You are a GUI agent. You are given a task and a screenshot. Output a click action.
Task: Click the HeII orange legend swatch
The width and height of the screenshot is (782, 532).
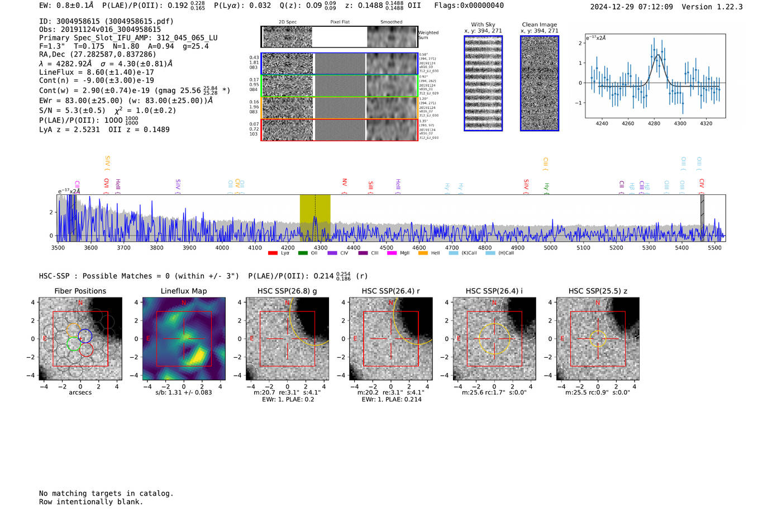pyautogui.click(x=423, y=253)
